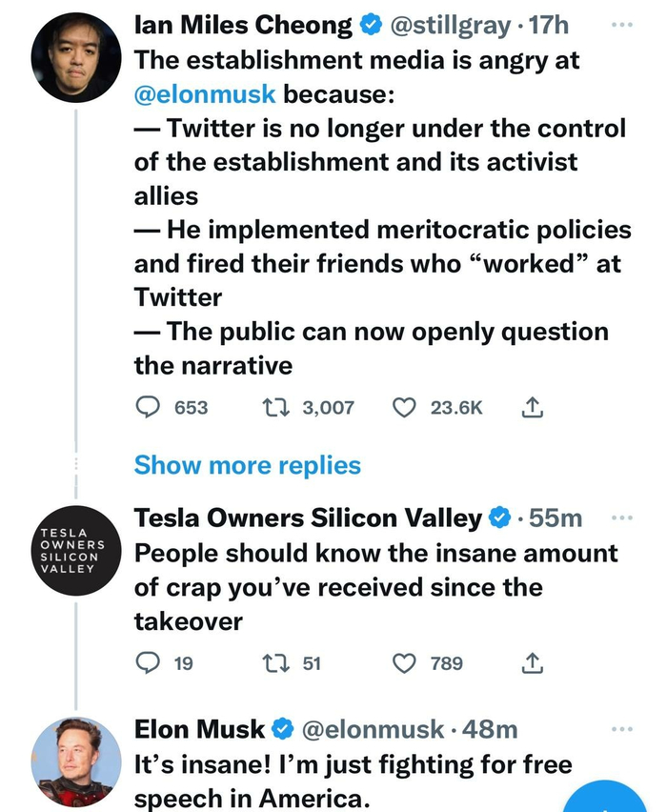Share Ian Miles Cheong's tweet
The image size is (667, 812).
pyautogui.click(x=534, y=407)
